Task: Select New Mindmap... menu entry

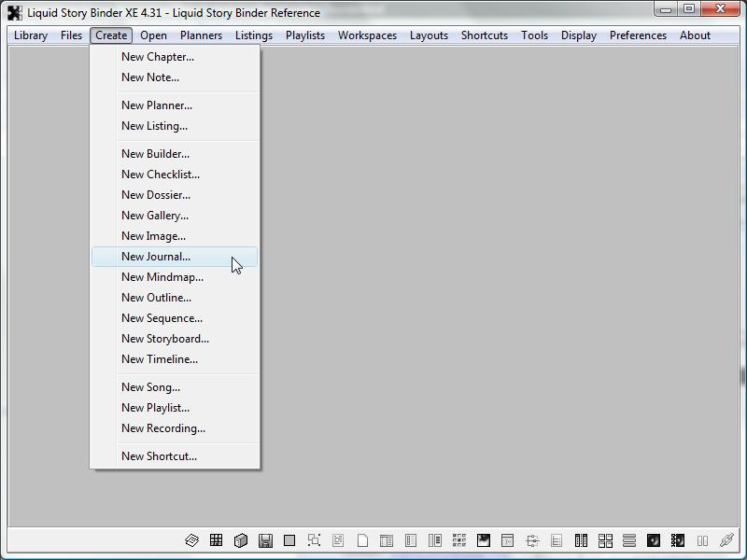Action: (x=162, y=277)
